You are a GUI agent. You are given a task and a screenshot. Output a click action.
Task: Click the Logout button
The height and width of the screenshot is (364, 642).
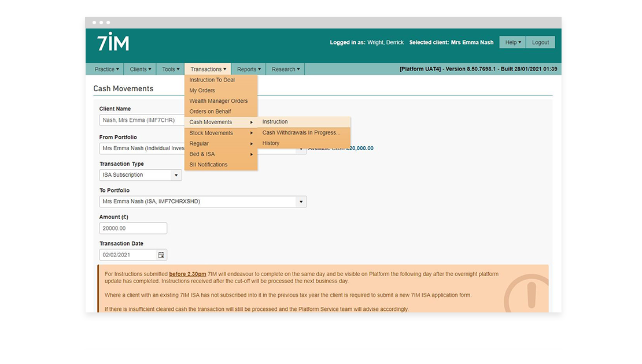pyautogui.click(x=540, y=42)
